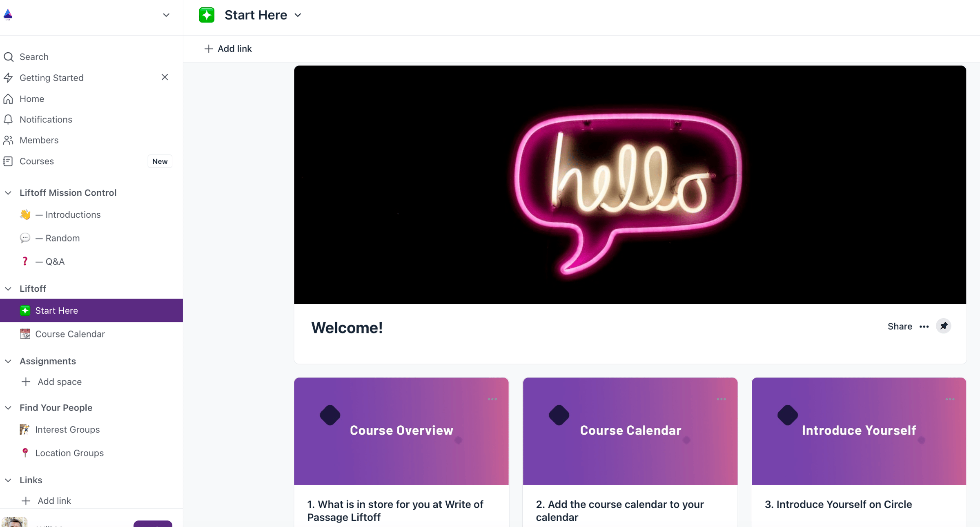Collapse the Find Your People section
Screen dimensions: 980x527
click(x=8, y=408)
